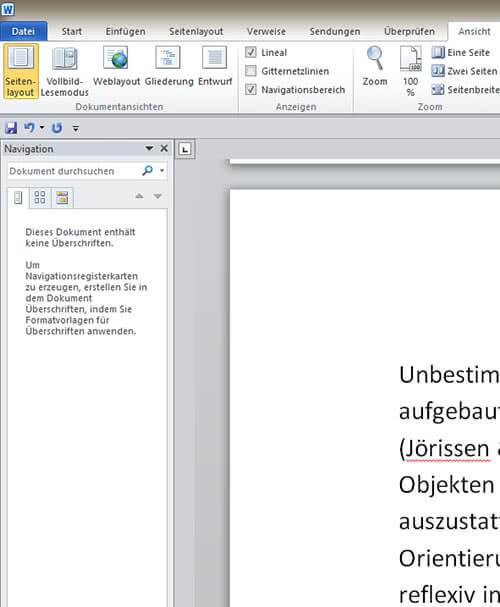Open the Gliederung outline view
The image size is (500, 607).
169,66
